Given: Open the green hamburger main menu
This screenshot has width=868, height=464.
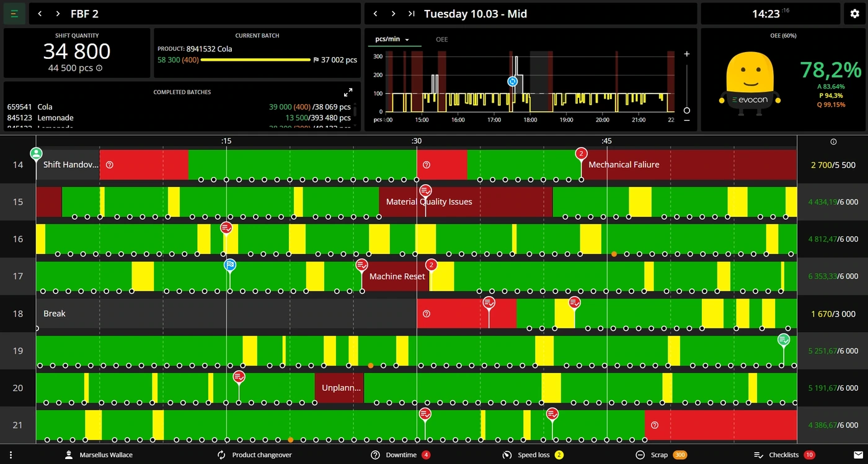Looking at the screenshot, I should point(14,14).
